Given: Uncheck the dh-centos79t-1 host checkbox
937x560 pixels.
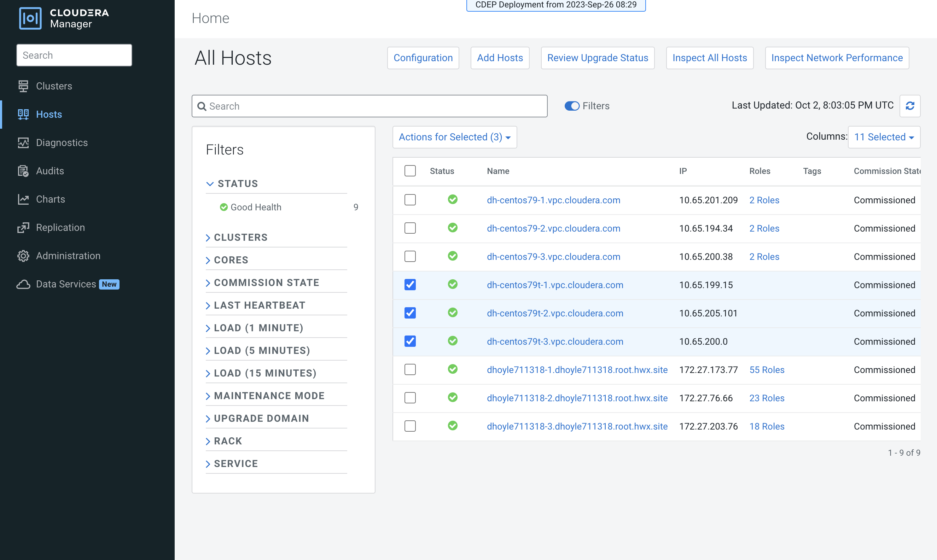Looking at the screenshot, I should pyautogui.click(x=410, y=285).
